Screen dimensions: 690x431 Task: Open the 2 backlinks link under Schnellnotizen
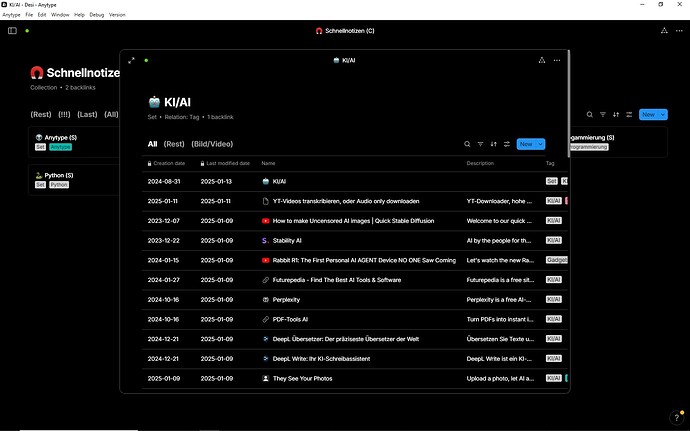[81, 88]
